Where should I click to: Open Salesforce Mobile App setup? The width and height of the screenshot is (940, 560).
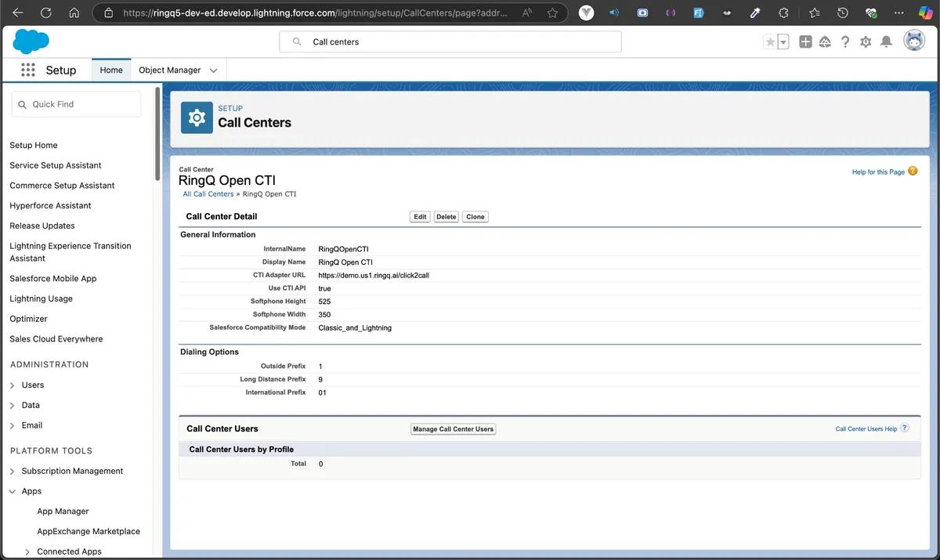(53, 279)
